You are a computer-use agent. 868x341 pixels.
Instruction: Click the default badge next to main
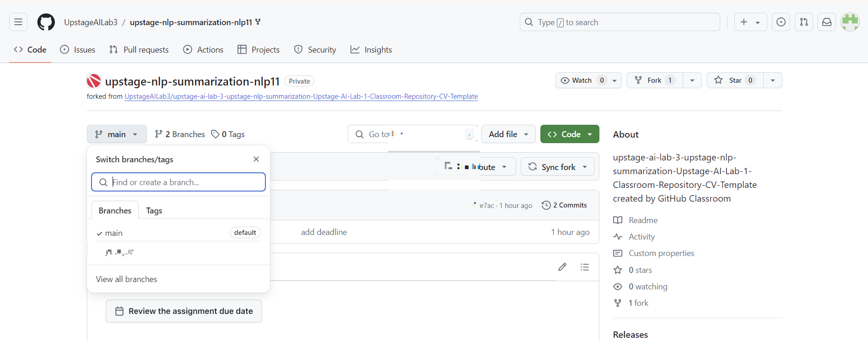coord(245,233)
